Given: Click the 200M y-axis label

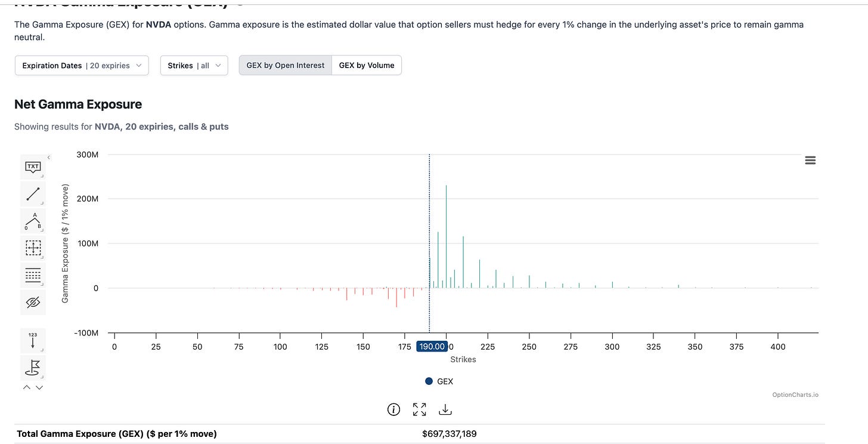Looking at the screenshot, I should [x=88, y=199].
